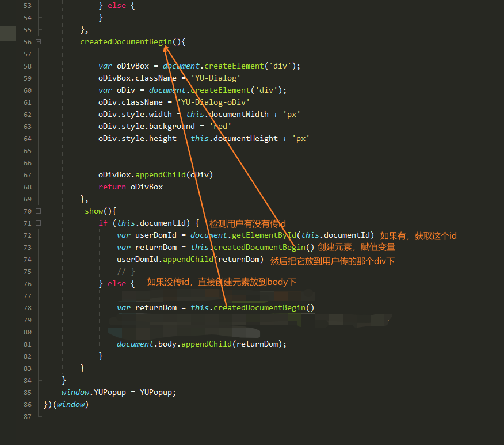Collapse the fold marker on line 71

[38, 223]
